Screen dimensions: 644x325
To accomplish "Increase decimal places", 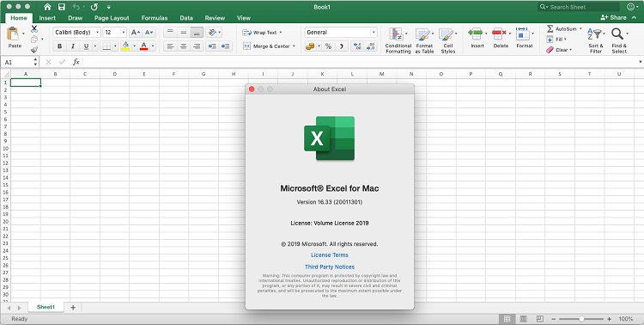I will pyautogui.click(x=357, y=46).
